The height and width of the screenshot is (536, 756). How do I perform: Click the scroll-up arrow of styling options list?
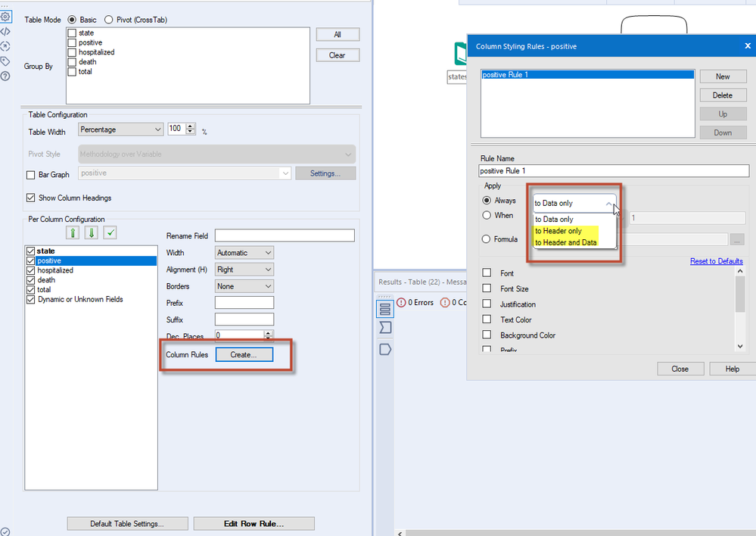click(740, 272)
